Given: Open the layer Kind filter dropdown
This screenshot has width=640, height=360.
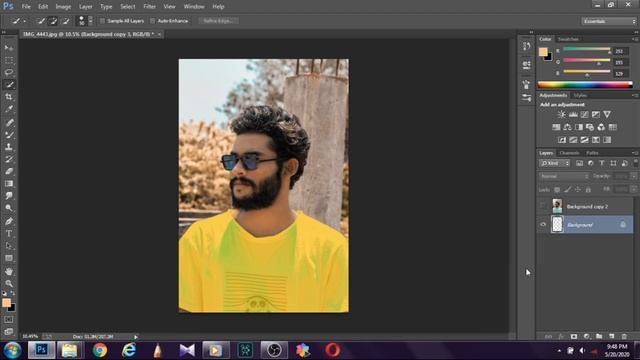Looking at the screenshot, I should click(554, 163).
